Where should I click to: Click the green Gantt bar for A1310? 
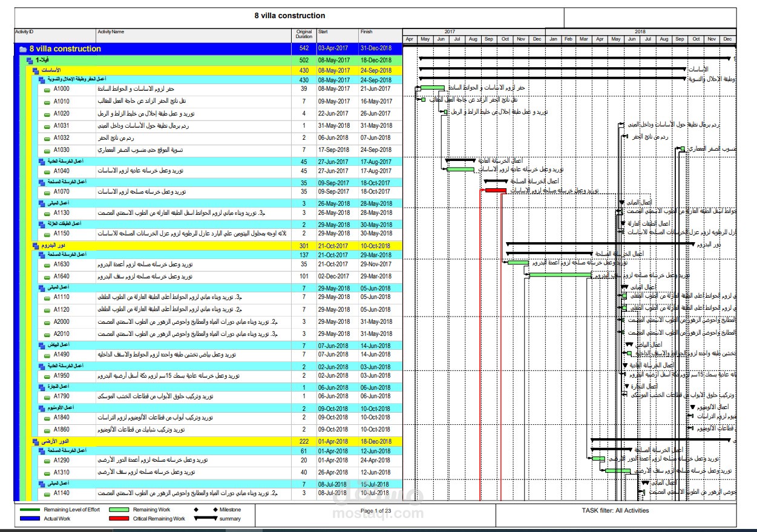618,470
